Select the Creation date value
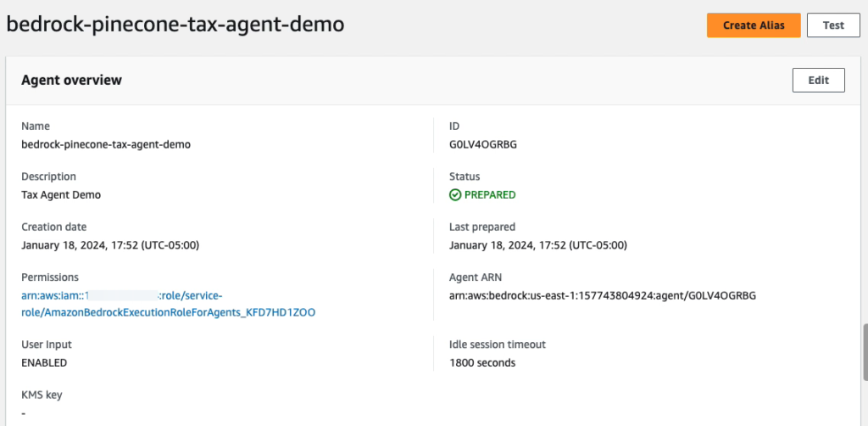Screen dimensions: 868x426 [x=110, y=245]
